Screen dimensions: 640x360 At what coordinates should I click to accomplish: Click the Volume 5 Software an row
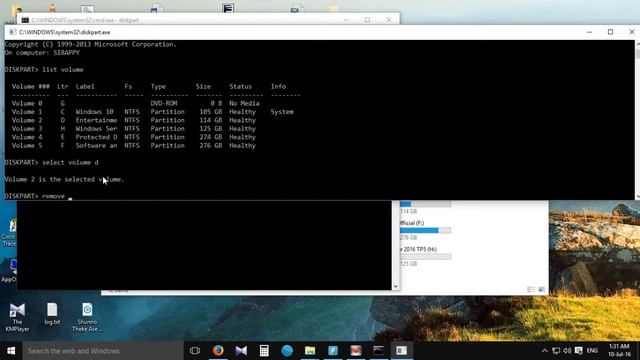click(133, 146)
